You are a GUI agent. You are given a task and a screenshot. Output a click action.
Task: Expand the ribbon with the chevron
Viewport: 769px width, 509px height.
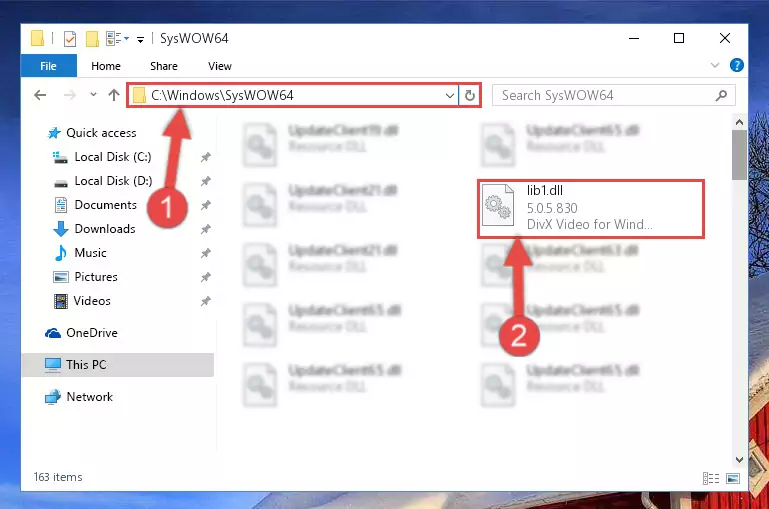pos(715,65)
